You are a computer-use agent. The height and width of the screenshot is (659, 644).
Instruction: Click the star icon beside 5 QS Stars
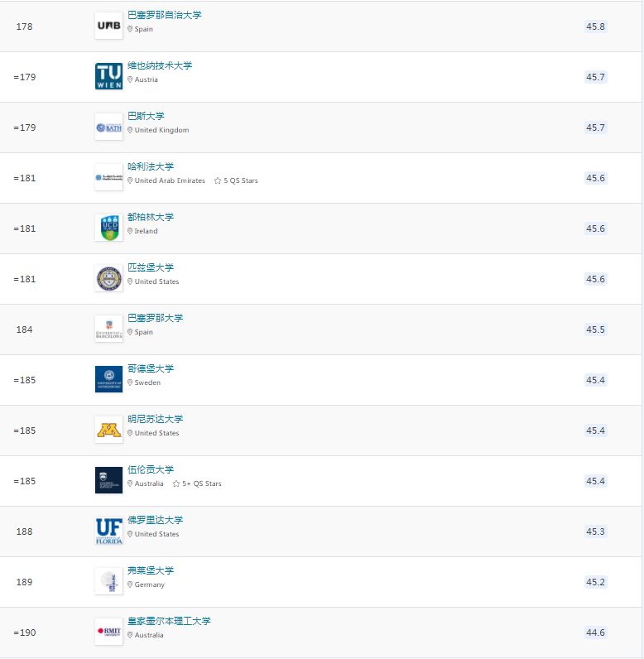pyautogui.click(x=218, y=180)
